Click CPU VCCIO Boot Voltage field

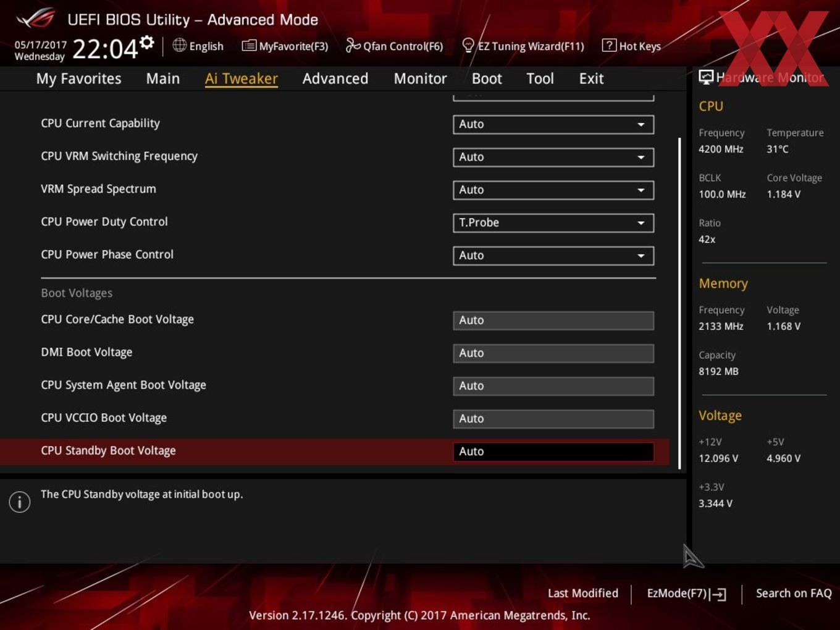pyautogui.click(x=553, y=418)
